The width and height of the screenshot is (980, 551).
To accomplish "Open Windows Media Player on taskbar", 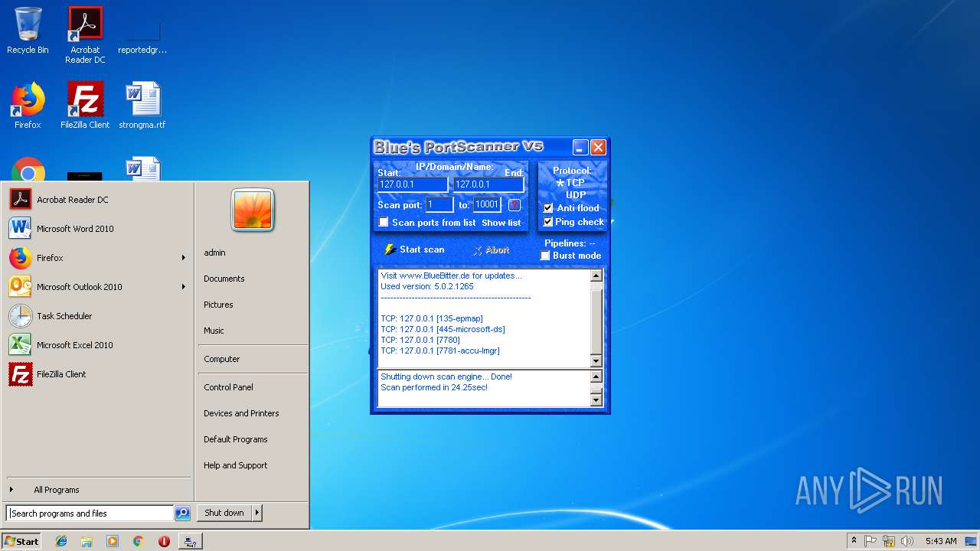I will (x=113, y=541).
